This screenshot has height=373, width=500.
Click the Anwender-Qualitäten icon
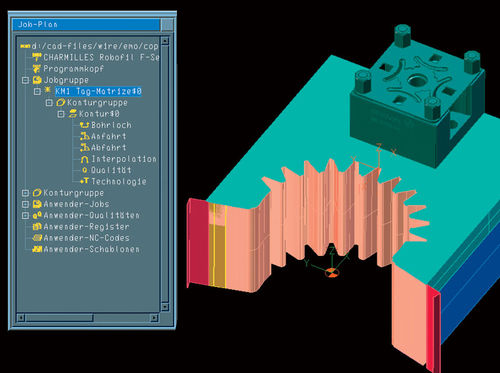coord(37,215)
